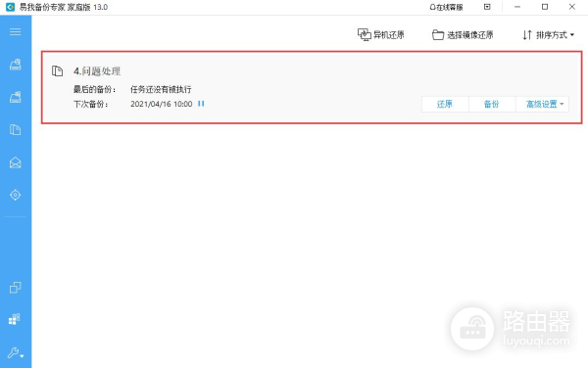
Task: Open system backup icon in sidebar
Action: tap(16, 97)
